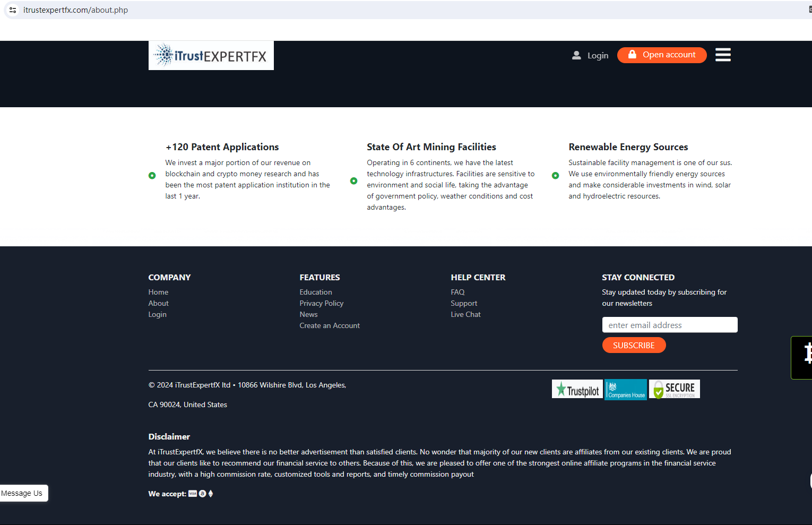Click the SUBSCRIBE button

(x=634, y=346)
